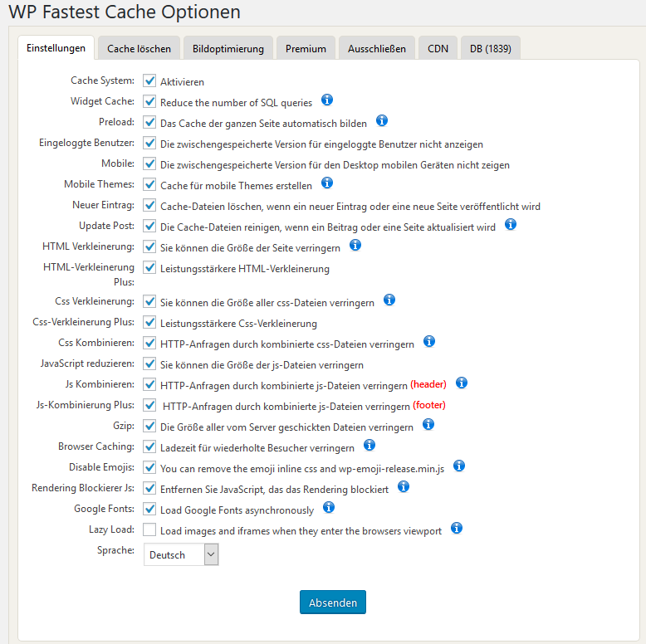Enable the Lazy Load checkbox
Image resolution: width=646 pixels, height=644 pixels.
click(149, 529)
